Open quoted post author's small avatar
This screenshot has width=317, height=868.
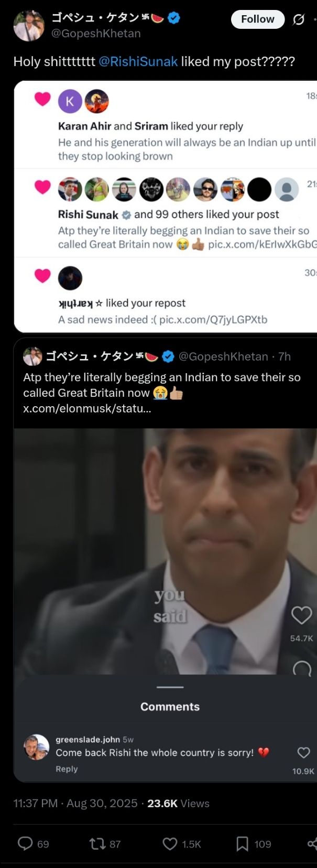click(32, 356)
